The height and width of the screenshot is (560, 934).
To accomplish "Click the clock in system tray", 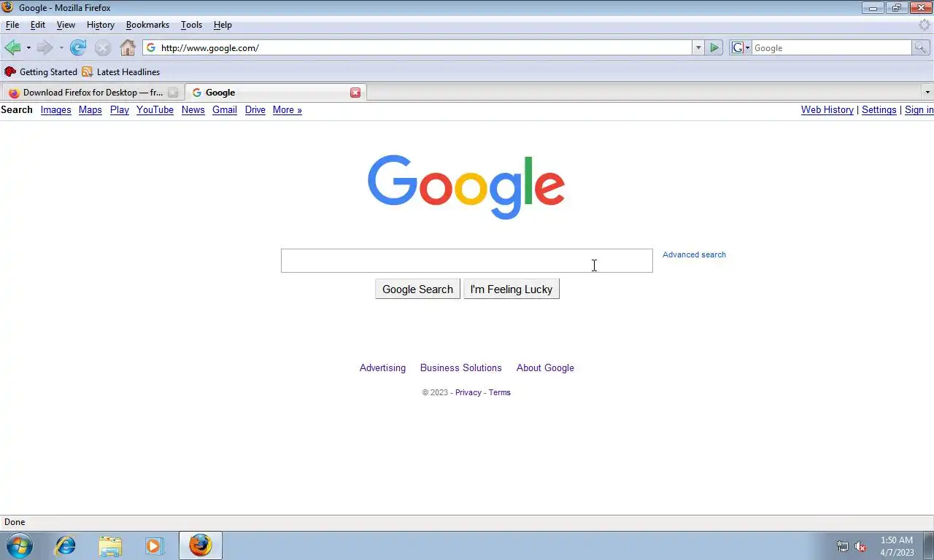I will click(897, 546).
